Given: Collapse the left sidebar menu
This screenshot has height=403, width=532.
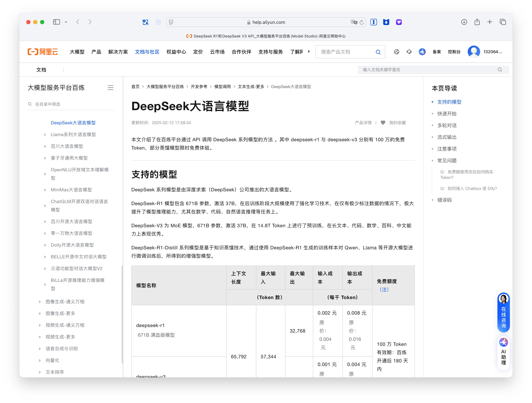Looking at the screenshot, I should pyautogui.click(x=110, y=88).
